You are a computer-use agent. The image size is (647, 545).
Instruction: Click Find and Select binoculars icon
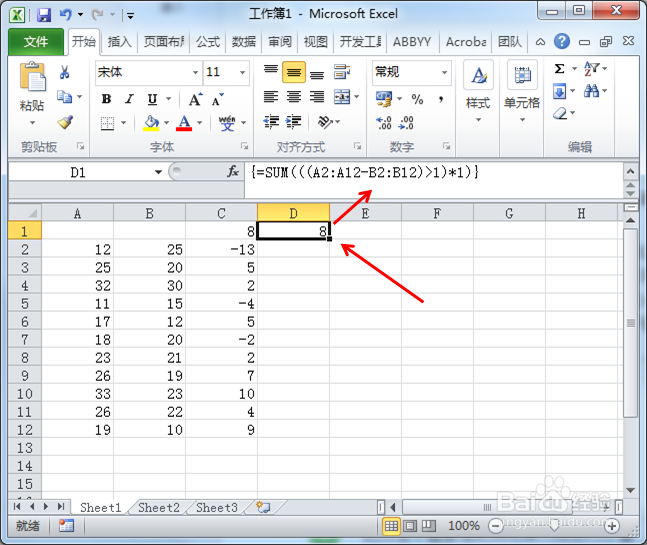(591, 91)
